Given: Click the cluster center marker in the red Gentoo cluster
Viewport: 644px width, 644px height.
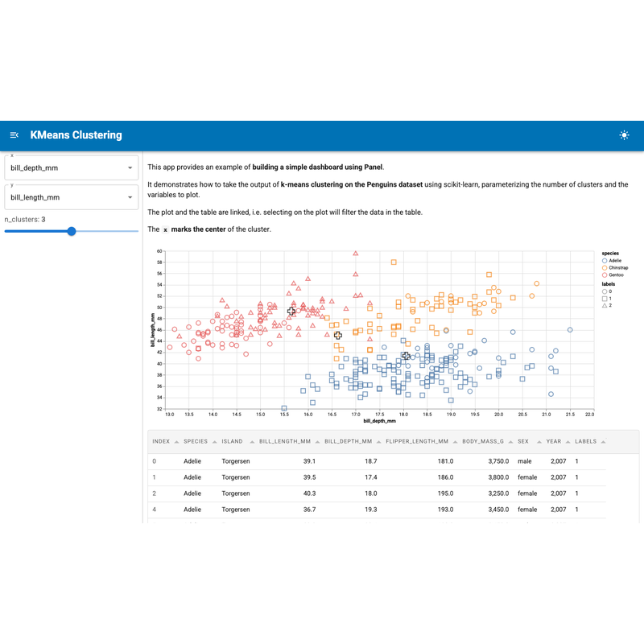Looking at the screenshot, I should 291,312.
